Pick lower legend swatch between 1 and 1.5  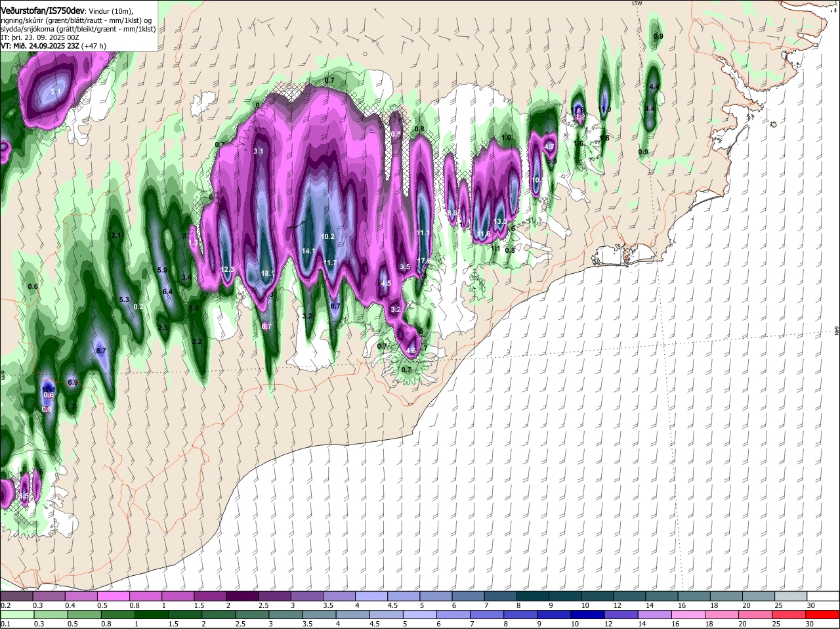(x=150, y=615)
